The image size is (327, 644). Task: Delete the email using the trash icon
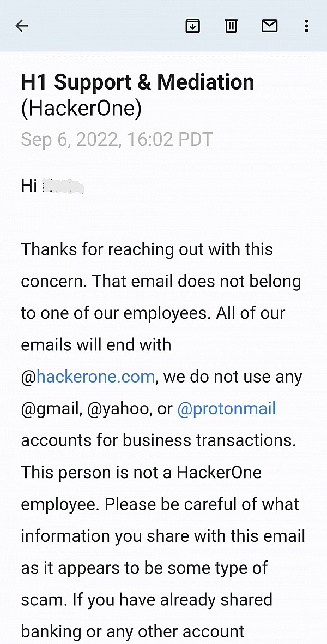coord(231,26)
